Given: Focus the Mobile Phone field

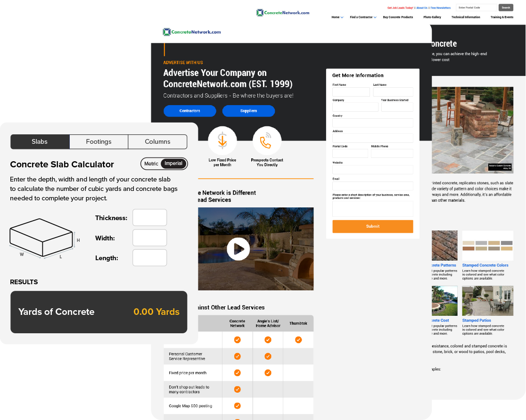Looking at the screenshot, I should pyautogui.click(x=392, y=153).
